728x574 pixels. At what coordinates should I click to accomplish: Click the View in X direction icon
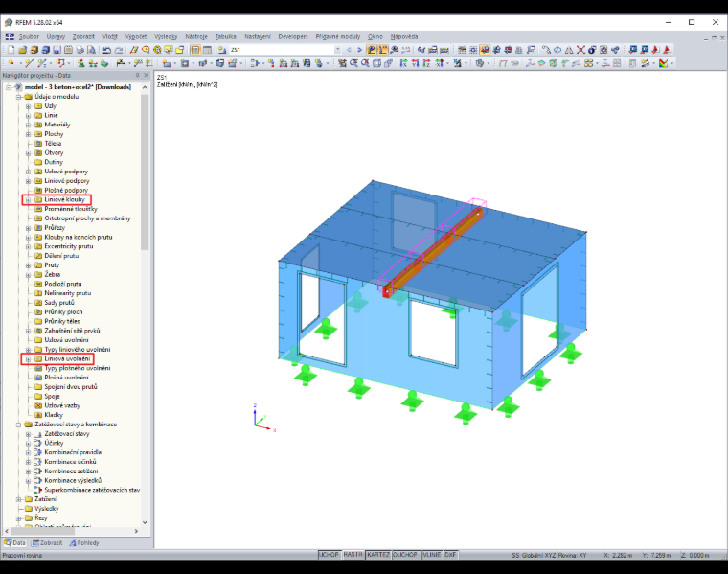pyautogui.click(x=403, y=63)
